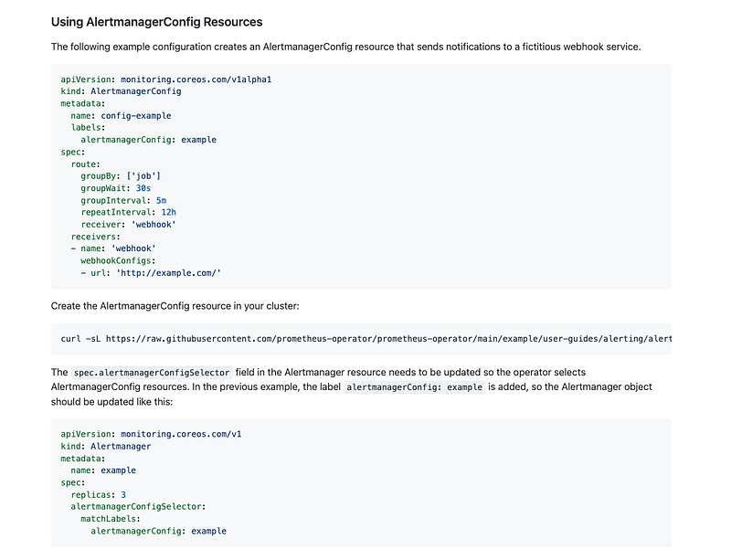Viewport: 731px width, 560px height.
Task: Click the inline code "alertmanagerConfig: example"
Action: (x=412, y=387)
